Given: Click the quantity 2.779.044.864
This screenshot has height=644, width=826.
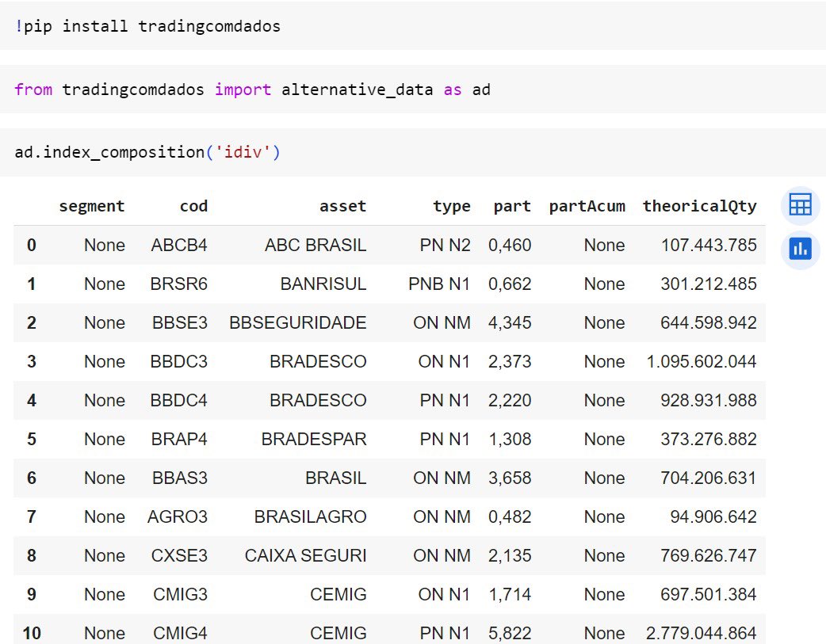Looking at the screenshot, I should click(x=702, y=633).
